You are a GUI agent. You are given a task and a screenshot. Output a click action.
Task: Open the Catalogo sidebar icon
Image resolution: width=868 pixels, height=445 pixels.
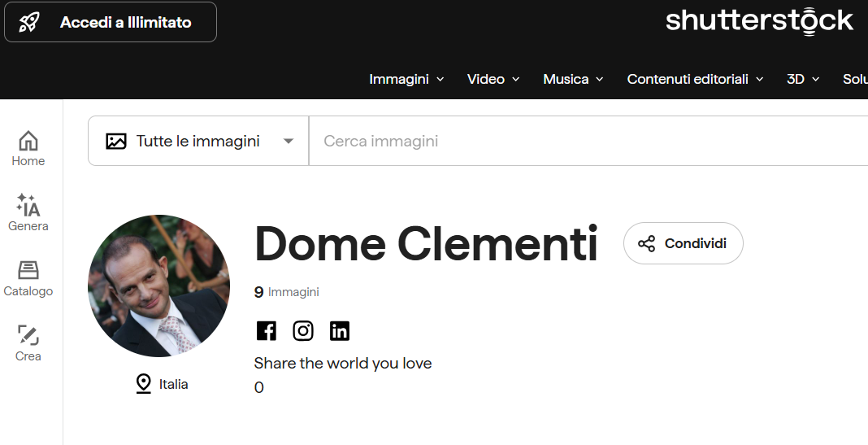(x=28, y=278)
